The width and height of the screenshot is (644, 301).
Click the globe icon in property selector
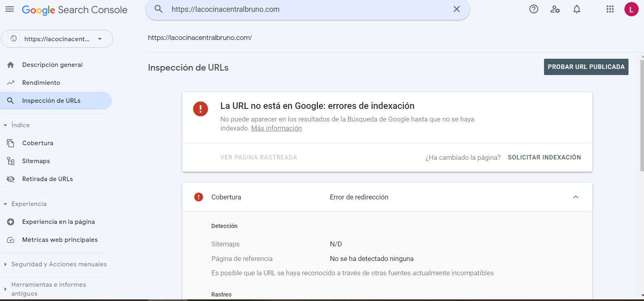tap(14, 39)
